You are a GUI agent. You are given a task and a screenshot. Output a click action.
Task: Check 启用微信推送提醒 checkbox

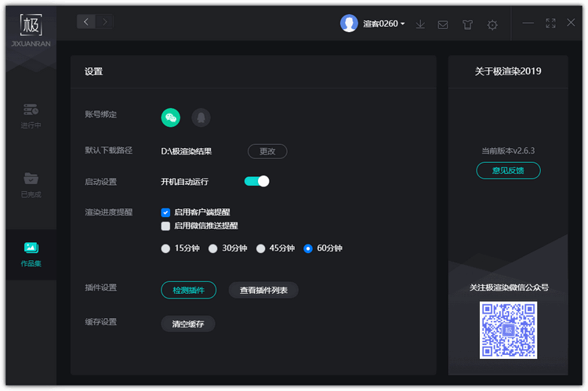point(165,226)
